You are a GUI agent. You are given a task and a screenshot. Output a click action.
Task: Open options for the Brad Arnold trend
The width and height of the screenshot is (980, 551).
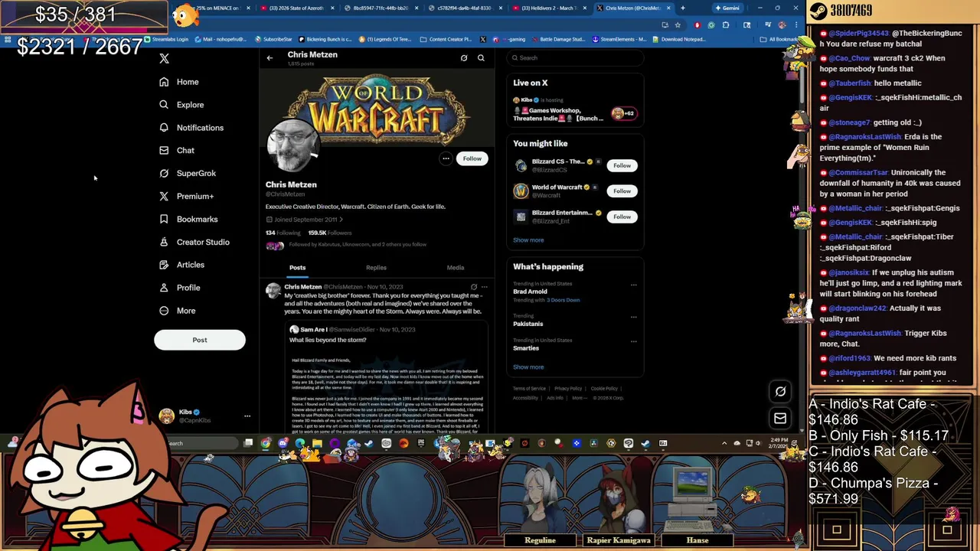click(633, 285)
